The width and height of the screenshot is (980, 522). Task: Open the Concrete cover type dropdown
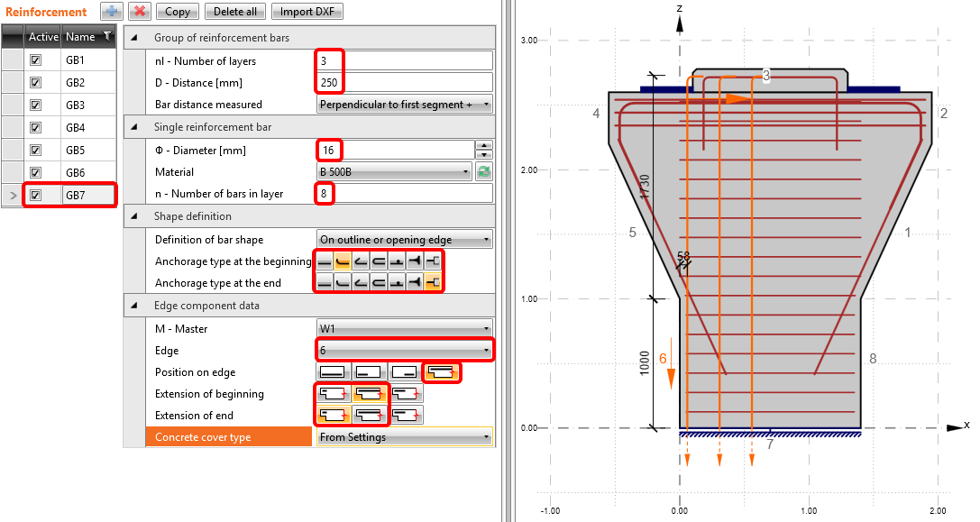pos(405,437)
